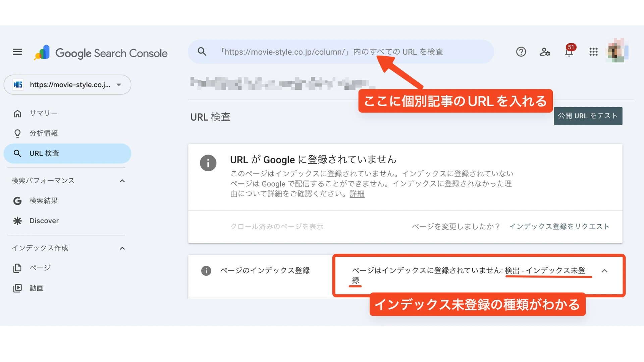Open the hamburger navigation menu

pyautogui.click(x=17, y=52)
